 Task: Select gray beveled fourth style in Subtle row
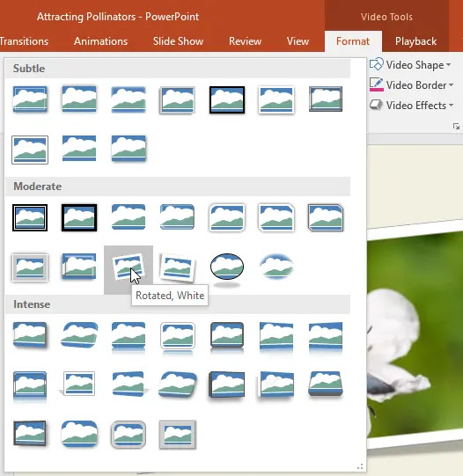pyautogui.click(x=178, y=99)
